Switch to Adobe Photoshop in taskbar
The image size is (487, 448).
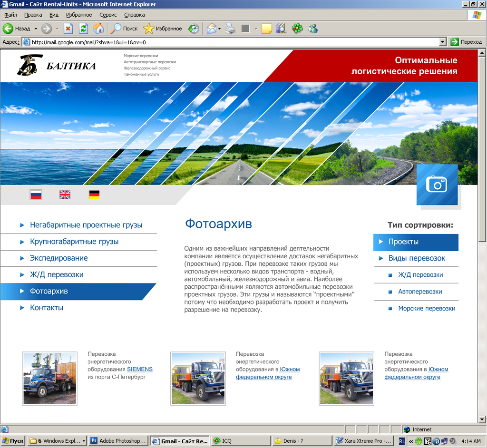[118, 441]
